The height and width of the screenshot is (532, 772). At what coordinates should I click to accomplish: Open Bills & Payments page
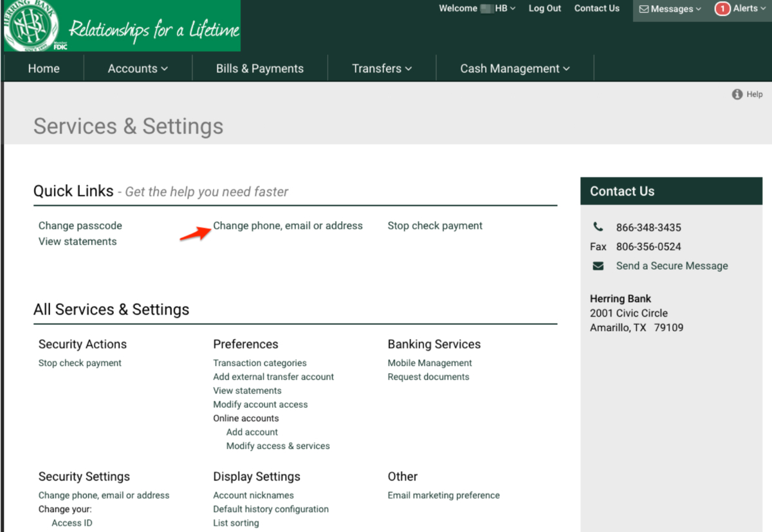tap(260, 69)
